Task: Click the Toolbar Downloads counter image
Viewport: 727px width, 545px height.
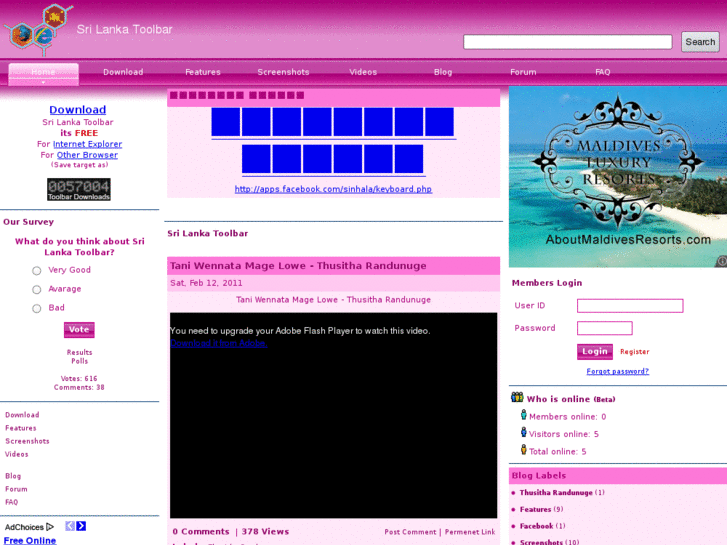Action: pyautogui.click(x=79, y=189)
